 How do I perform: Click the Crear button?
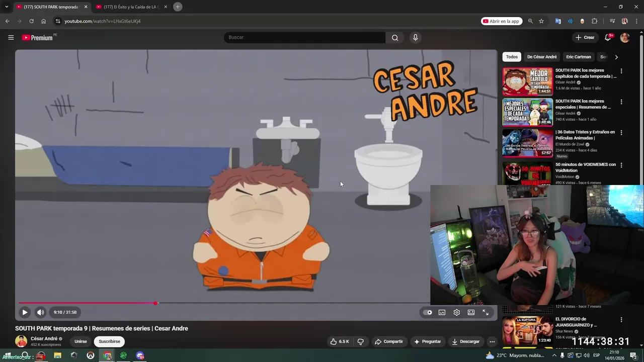click(x=585, y=37)
